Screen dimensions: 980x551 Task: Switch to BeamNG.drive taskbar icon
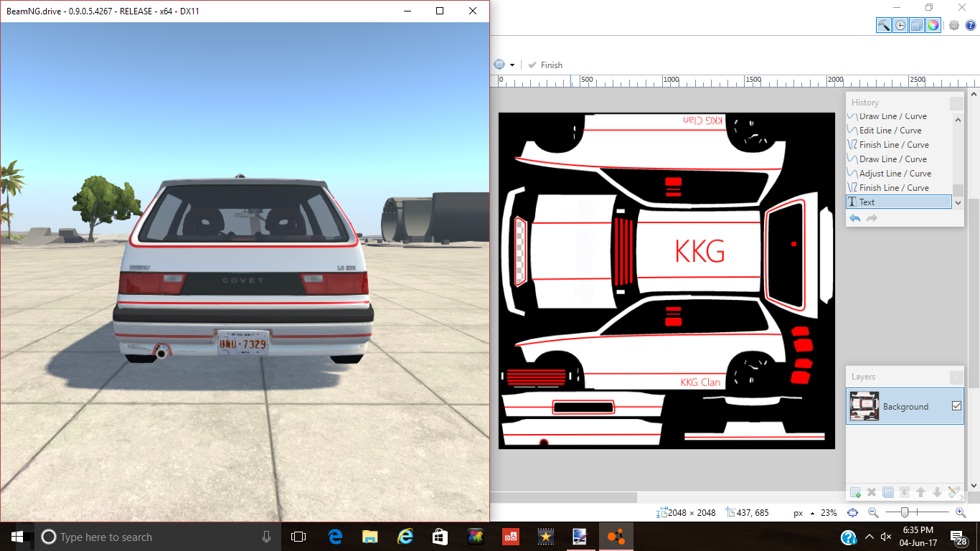(x=616, y=537)
